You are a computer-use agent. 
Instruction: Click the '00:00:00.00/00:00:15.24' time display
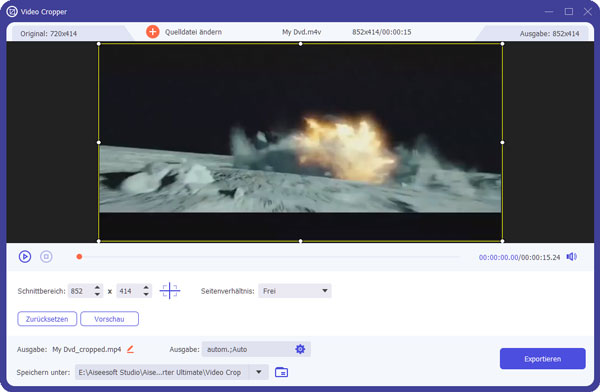click(x=519, y=257)
